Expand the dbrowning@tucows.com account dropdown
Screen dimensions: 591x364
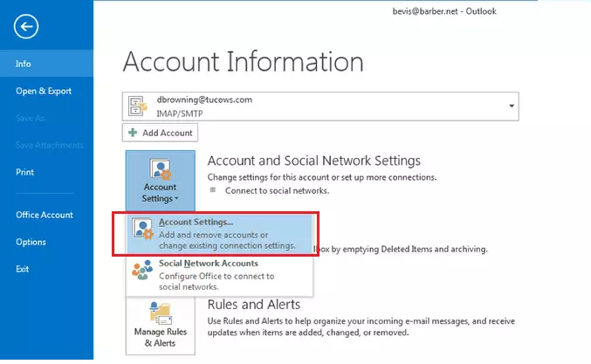320,106
